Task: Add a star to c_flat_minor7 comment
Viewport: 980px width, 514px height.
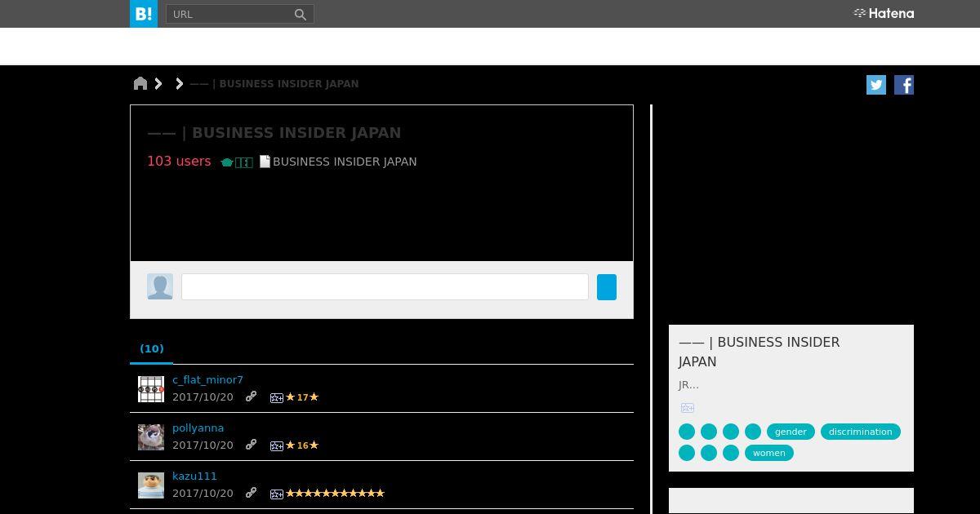Action: pos(277,397)
